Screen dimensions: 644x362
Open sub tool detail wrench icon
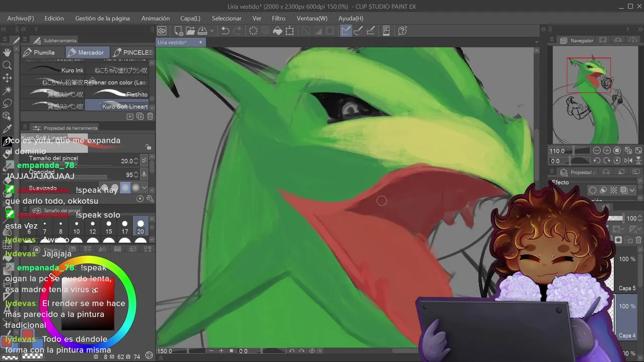[150, 199]
